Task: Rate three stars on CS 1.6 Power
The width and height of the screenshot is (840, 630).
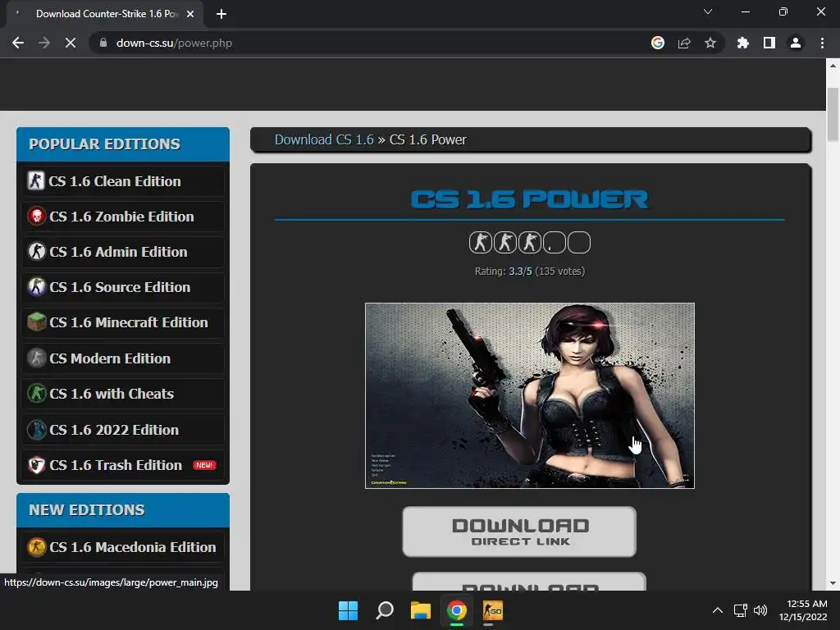Action: pyautogui.click(x=530, y=243)
